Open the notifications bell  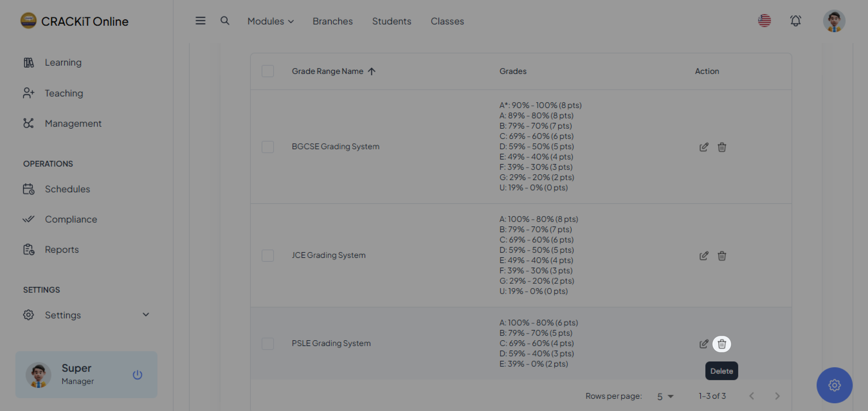(x=795, y=21)
